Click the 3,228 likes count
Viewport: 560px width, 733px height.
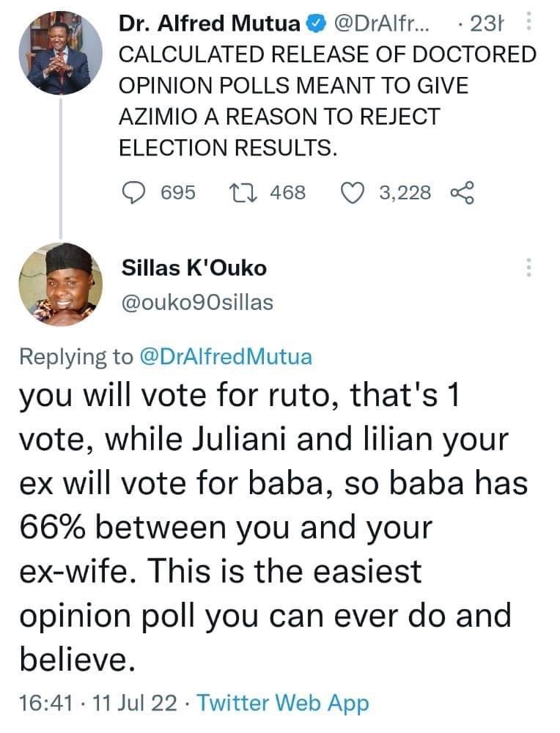[405, 193]
